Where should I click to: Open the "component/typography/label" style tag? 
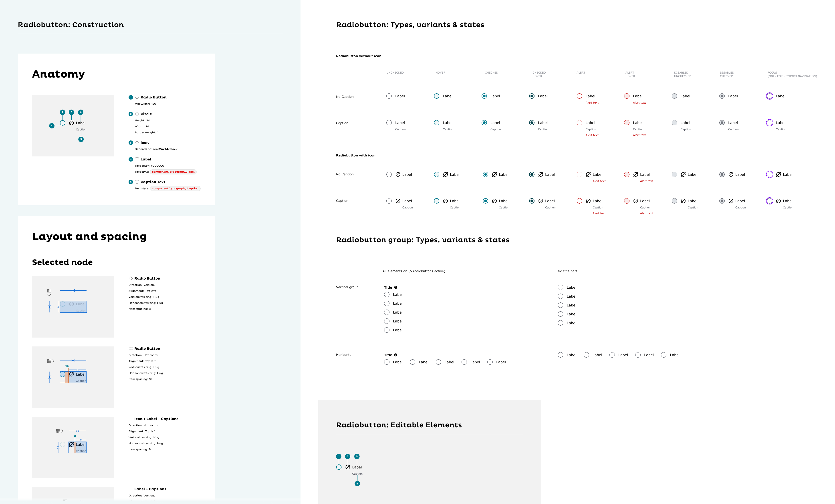[173, 172]
